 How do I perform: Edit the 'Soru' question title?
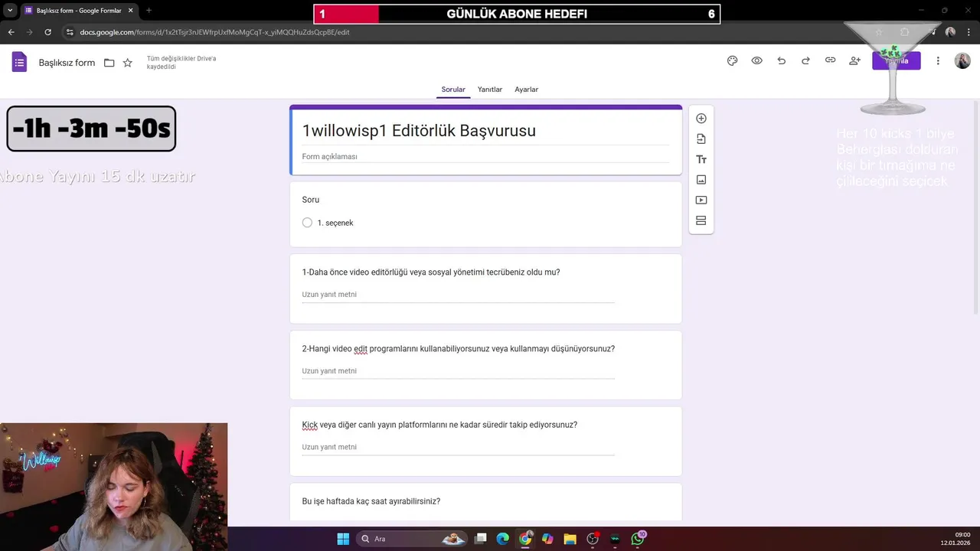311,200
